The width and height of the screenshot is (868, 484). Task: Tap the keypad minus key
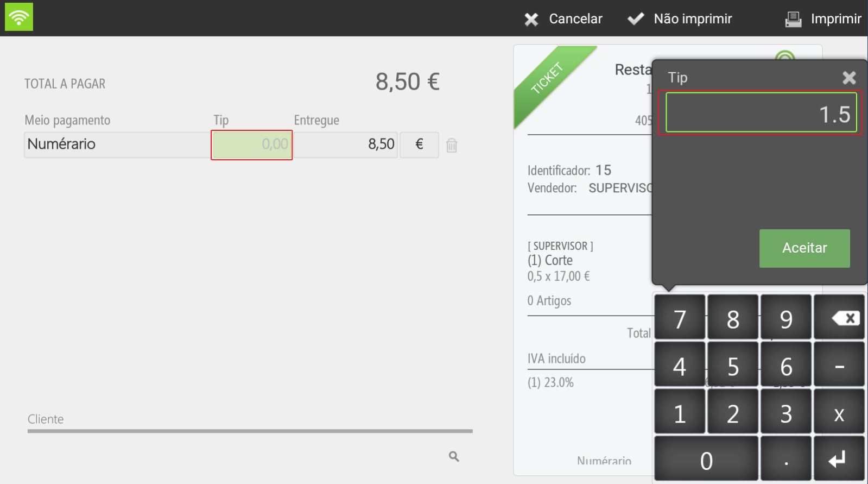[x=839, y=364]
